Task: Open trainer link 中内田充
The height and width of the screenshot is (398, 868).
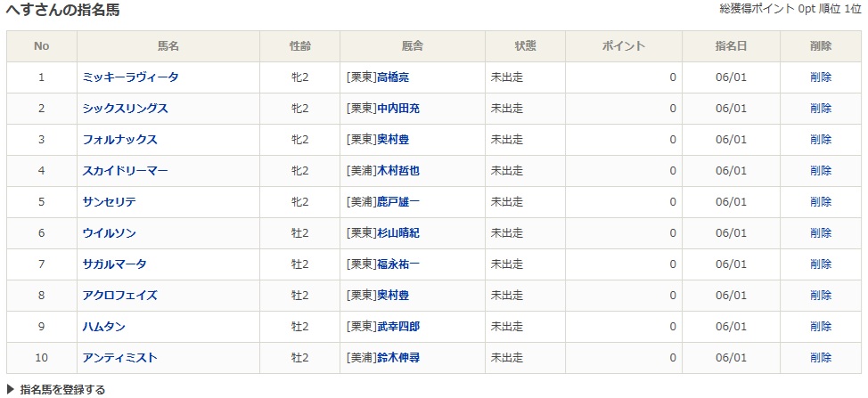Action: pyautogui.click(x=398, y=109)
